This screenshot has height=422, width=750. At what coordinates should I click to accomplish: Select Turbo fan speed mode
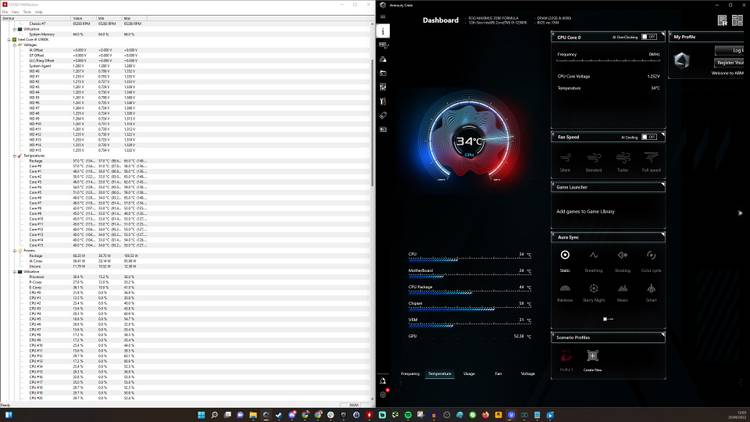pyautogui.click(x=623, y=162)
